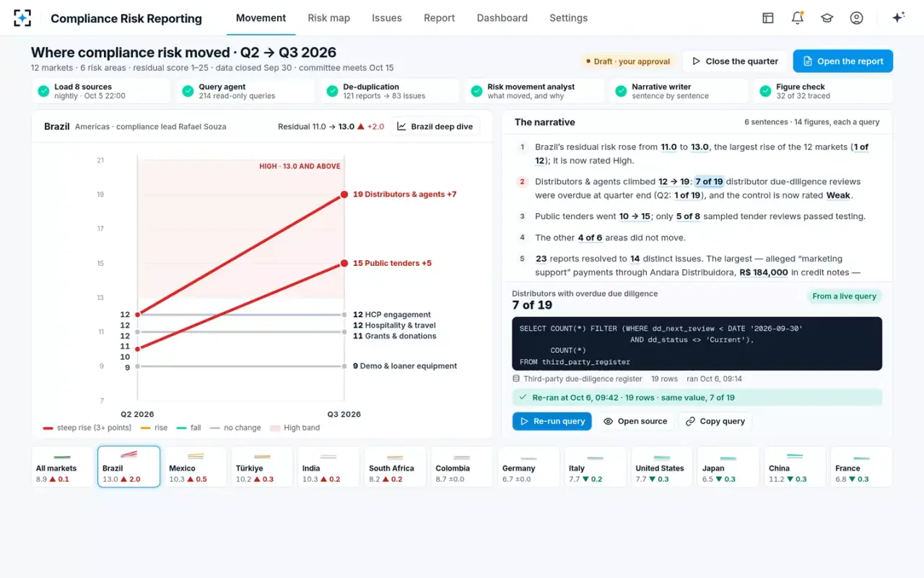924x578 pixels.
Task: Select Brazil market card
Action: 128,467
